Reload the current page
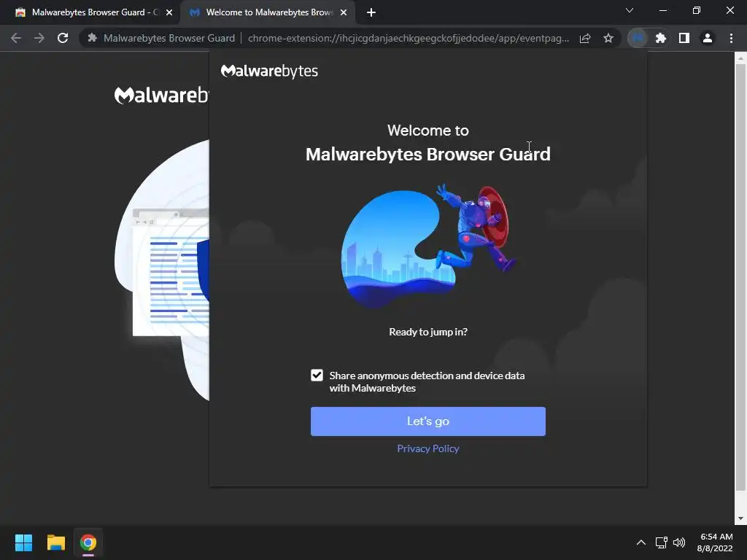 click(x=63, y=38)
